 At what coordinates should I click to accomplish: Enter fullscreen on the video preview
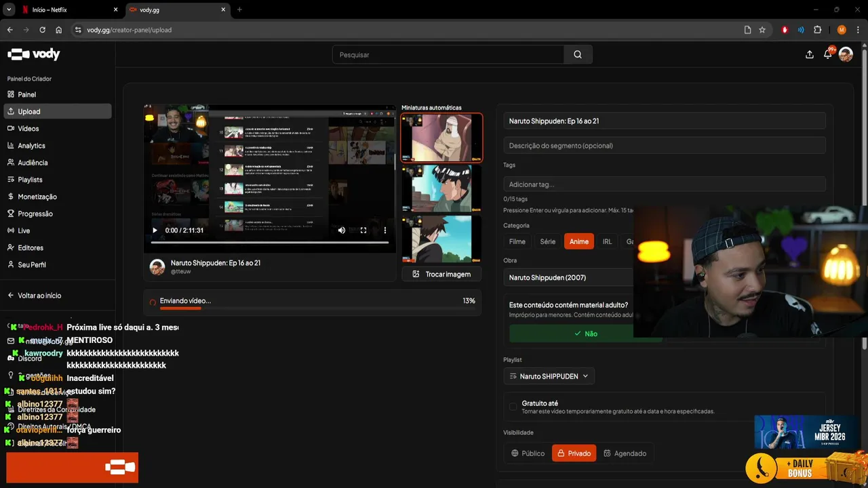tap(363, 230)
